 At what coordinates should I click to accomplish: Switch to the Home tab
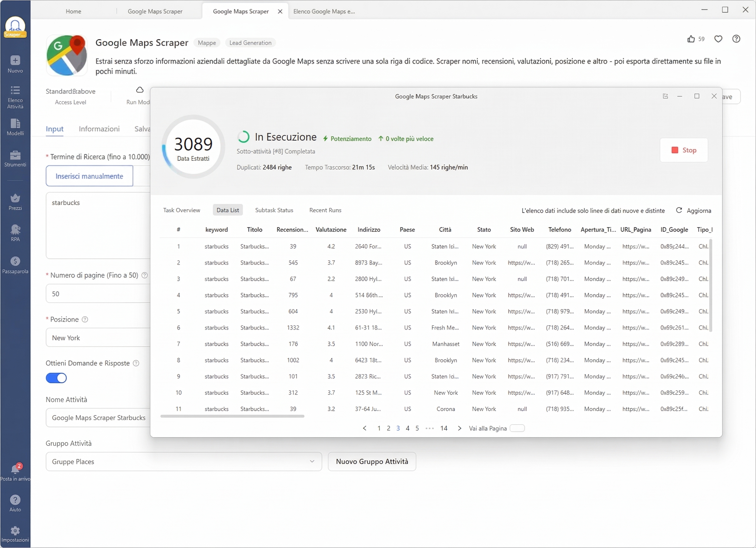click(73, 11)
